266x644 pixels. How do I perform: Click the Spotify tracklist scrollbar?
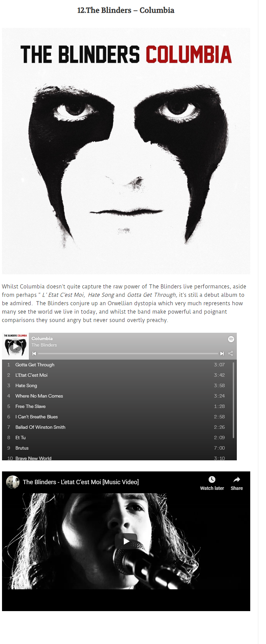pos(233,400)
